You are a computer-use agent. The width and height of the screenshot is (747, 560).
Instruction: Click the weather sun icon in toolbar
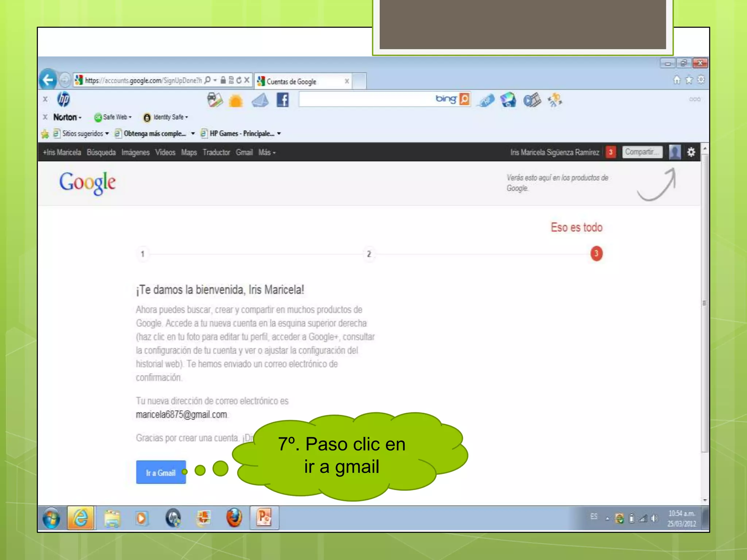coord(236,101)
